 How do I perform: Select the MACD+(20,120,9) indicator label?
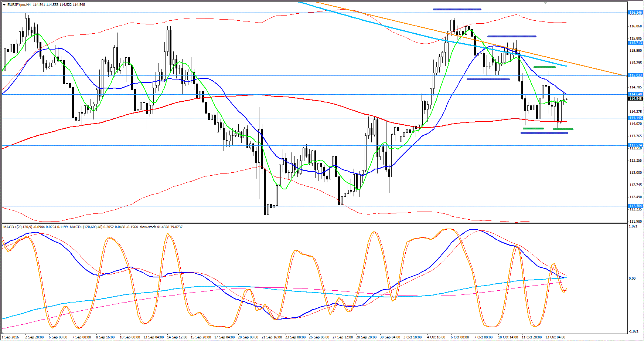coord(17,227)
